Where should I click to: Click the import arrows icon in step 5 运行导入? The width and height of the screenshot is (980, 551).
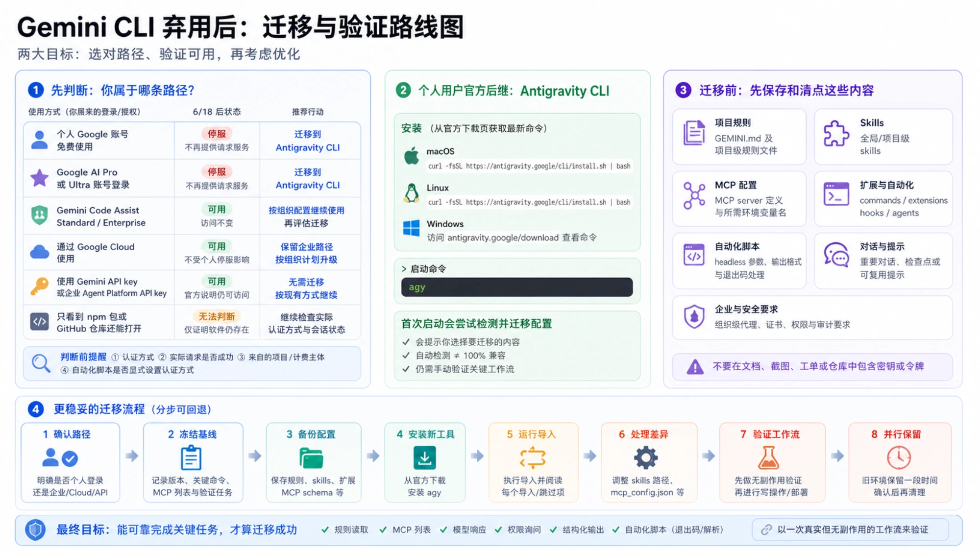533,458
